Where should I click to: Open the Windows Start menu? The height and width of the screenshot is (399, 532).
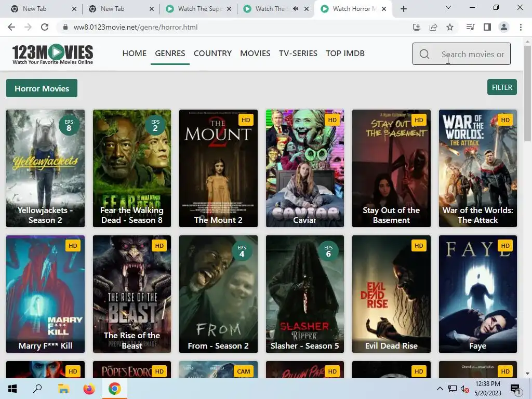click(12, 389)
